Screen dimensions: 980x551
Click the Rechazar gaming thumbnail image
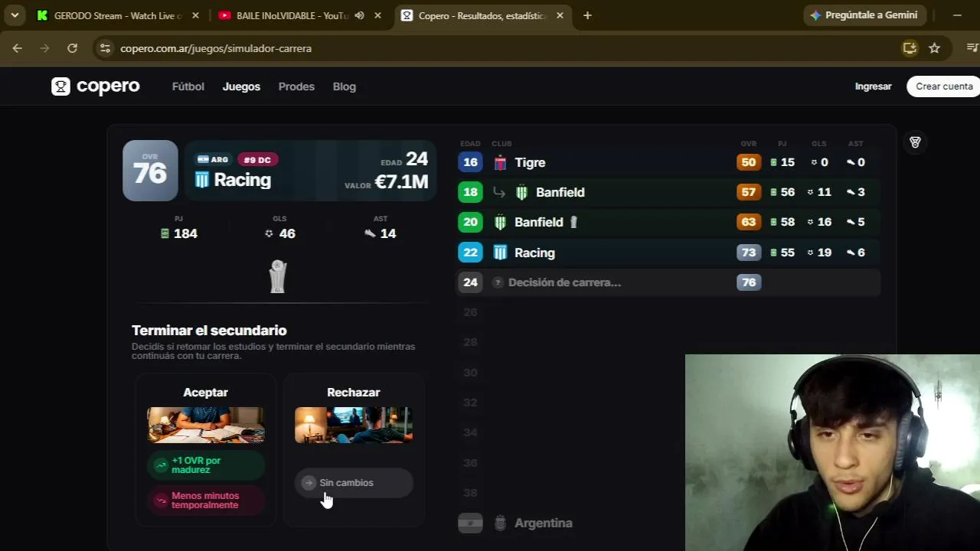(354, 425)
